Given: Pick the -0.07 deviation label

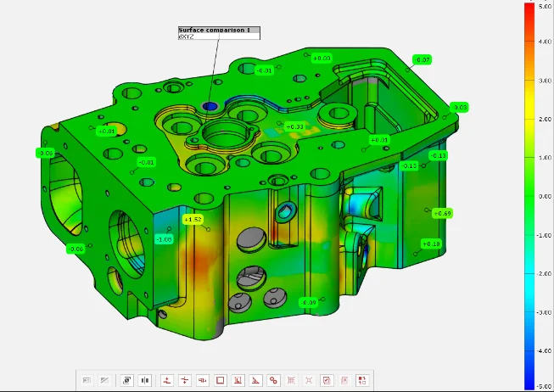Looking at the screenshot, I should point(422,59).
